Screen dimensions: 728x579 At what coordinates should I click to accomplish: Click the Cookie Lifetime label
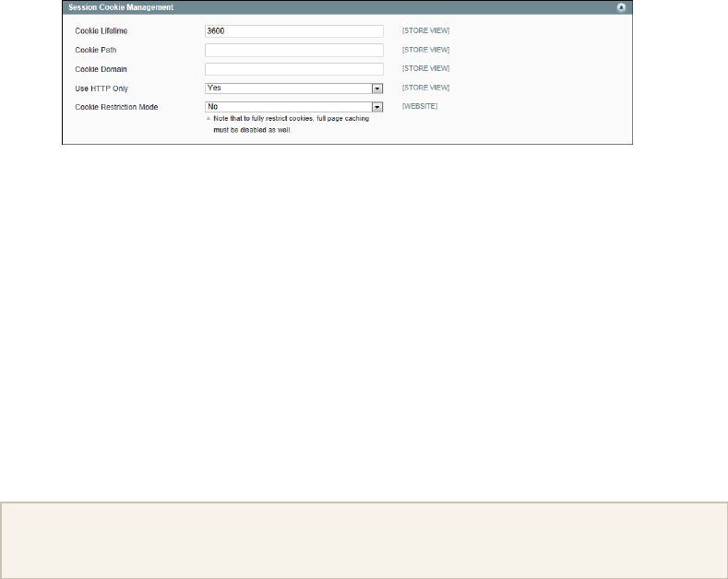click(101, 31)
